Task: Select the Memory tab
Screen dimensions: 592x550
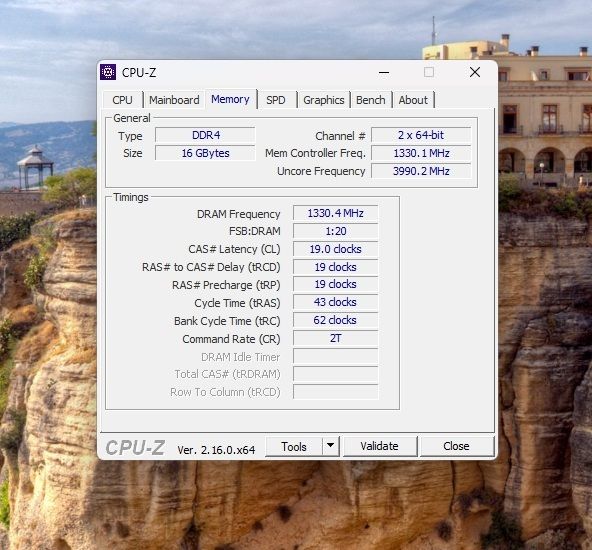Action: [230, 99]
